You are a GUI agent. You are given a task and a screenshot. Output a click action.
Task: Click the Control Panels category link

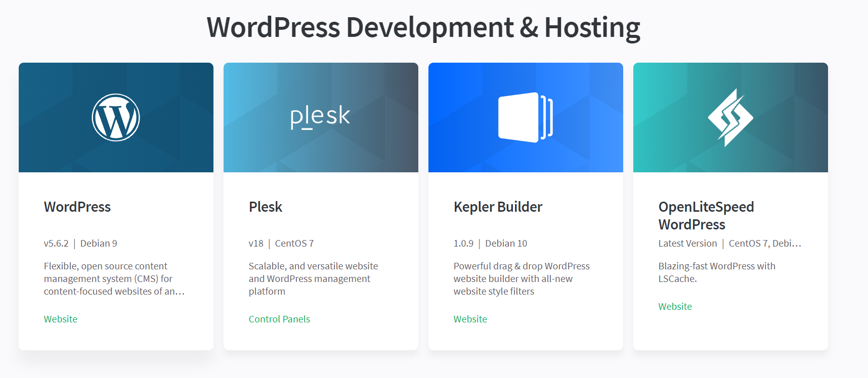[279, 319]
